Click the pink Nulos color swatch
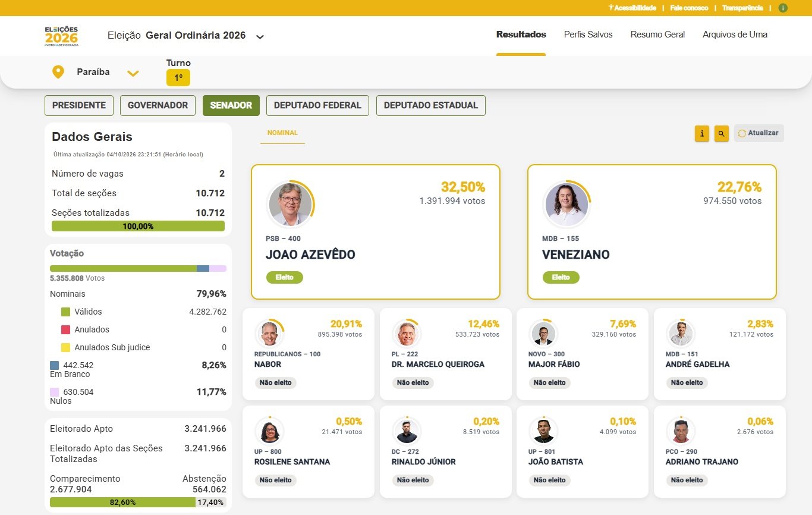Viewport: 812px width, 515px height. [x=55, y=392]
